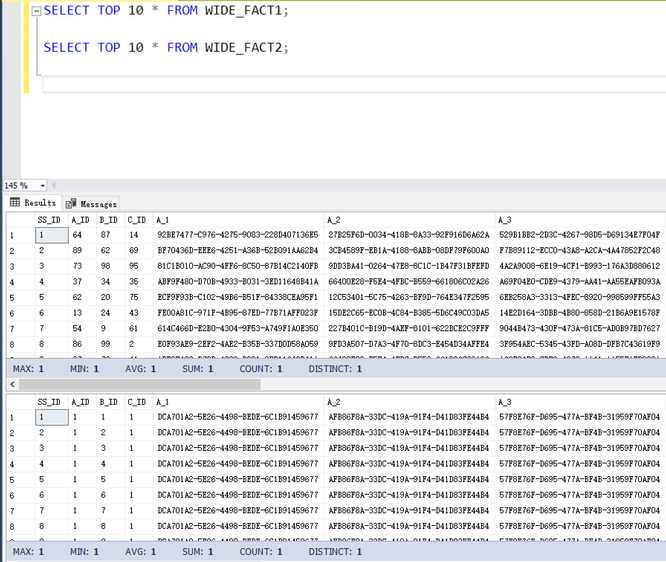The width and height of the screenshot is (666, 562).
Task: Click WIDE_FACT2 in the second query line
Action: 244,48
